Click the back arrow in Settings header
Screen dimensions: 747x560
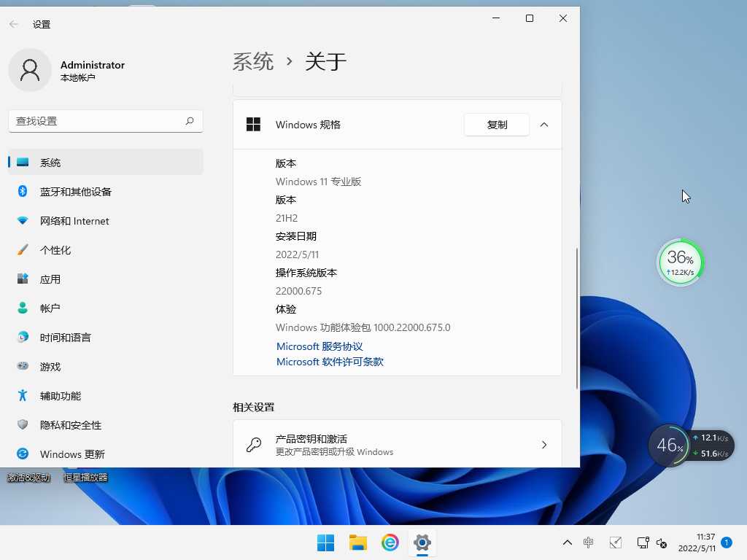[x=13, y=24]
